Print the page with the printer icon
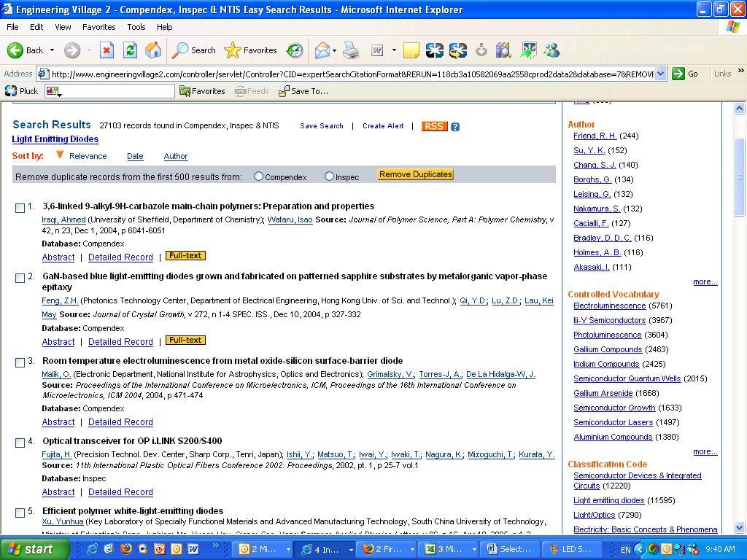This screenshot has width=747, height=560. pos(351,50)
